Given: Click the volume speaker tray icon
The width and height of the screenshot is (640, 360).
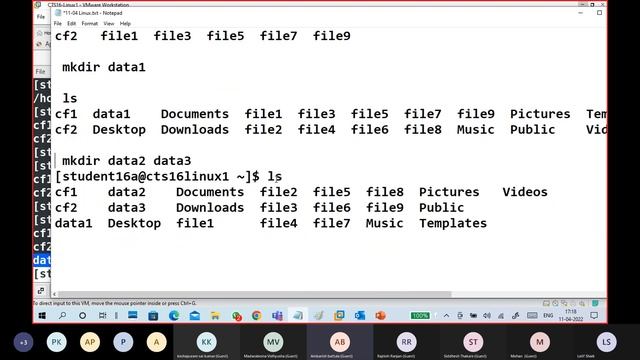Looking at the screenshot, I should pyautogui.click(x=487, y=316).
